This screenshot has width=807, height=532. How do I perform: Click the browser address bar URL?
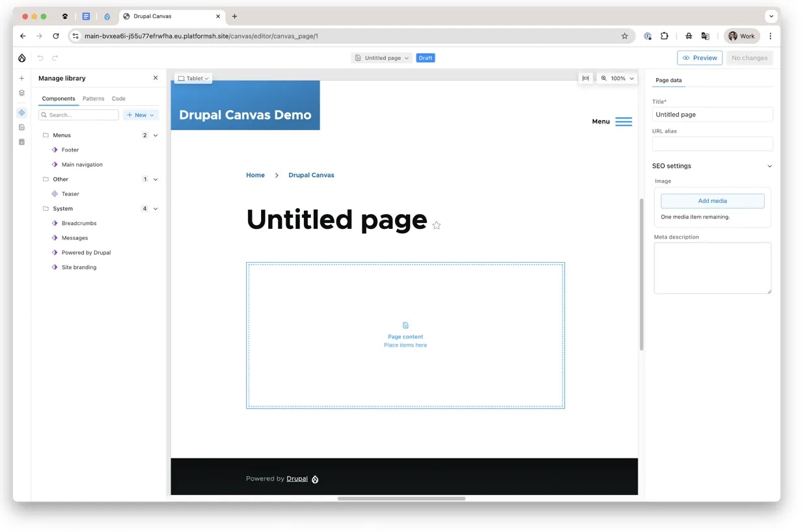coord(201,36)
